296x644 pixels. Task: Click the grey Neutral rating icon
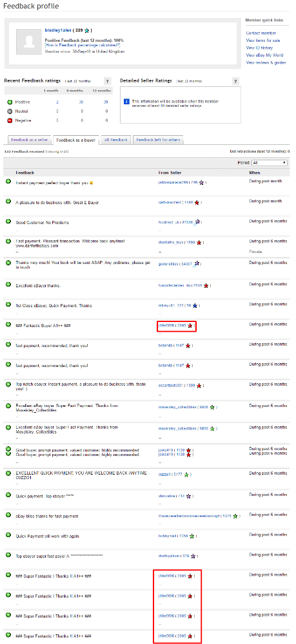[x=10, y=111]
